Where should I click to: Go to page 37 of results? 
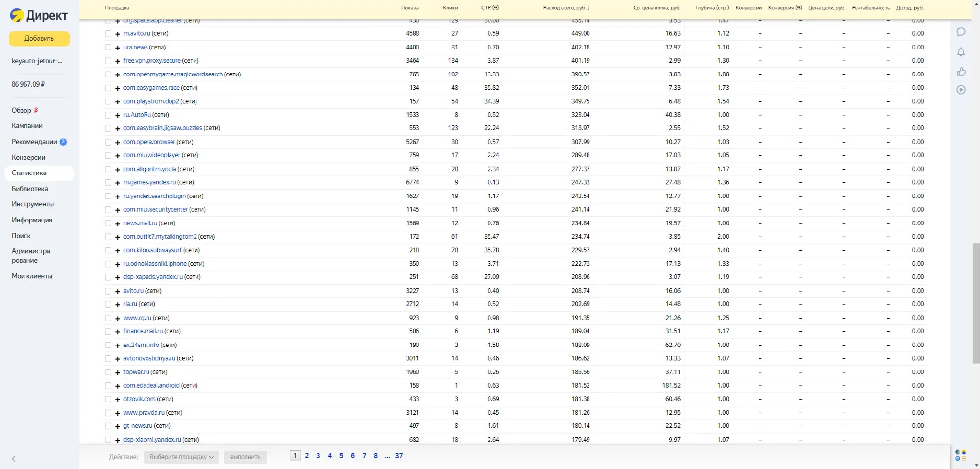tap(399, 456)
